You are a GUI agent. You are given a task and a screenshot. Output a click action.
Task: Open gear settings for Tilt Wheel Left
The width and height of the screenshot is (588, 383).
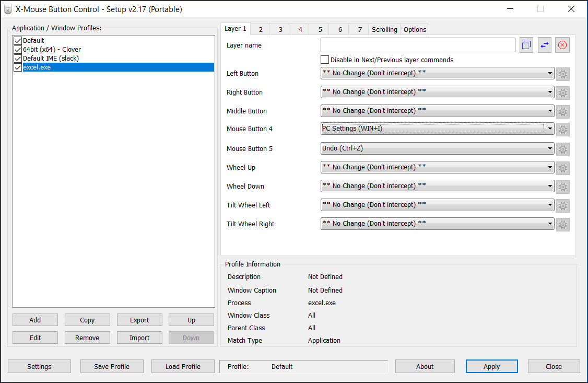[562, 205]
